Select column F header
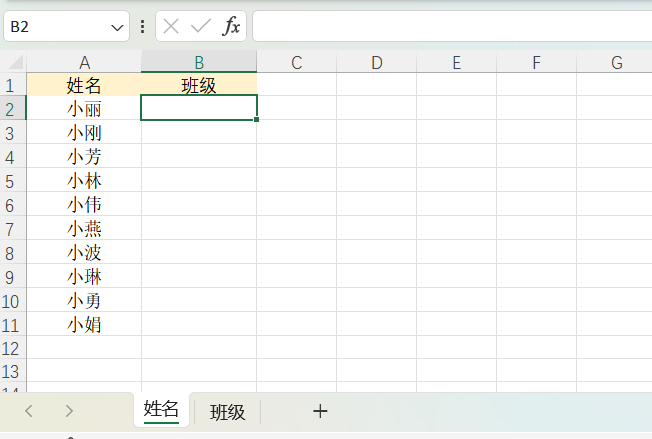This screenshot has width=652, height=439. coord(536,63)
